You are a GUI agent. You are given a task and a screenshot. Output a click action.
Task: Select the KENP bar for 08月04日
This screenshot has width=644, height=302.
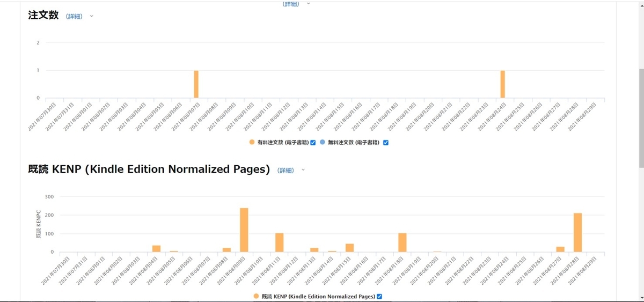pos(157,249)
